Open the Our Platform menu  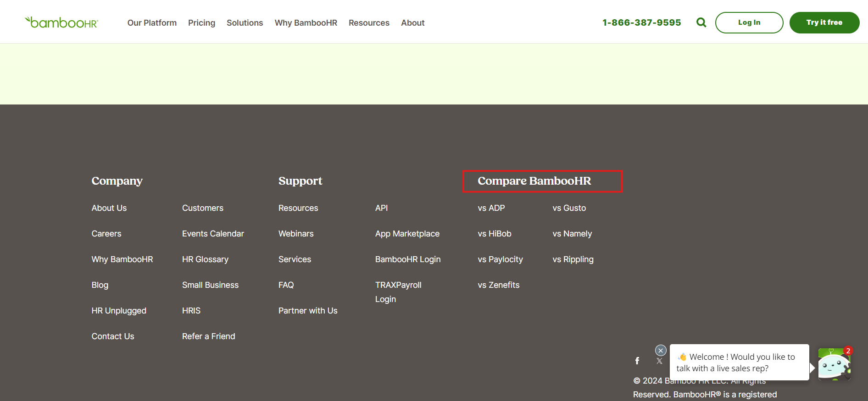[152, 23]
